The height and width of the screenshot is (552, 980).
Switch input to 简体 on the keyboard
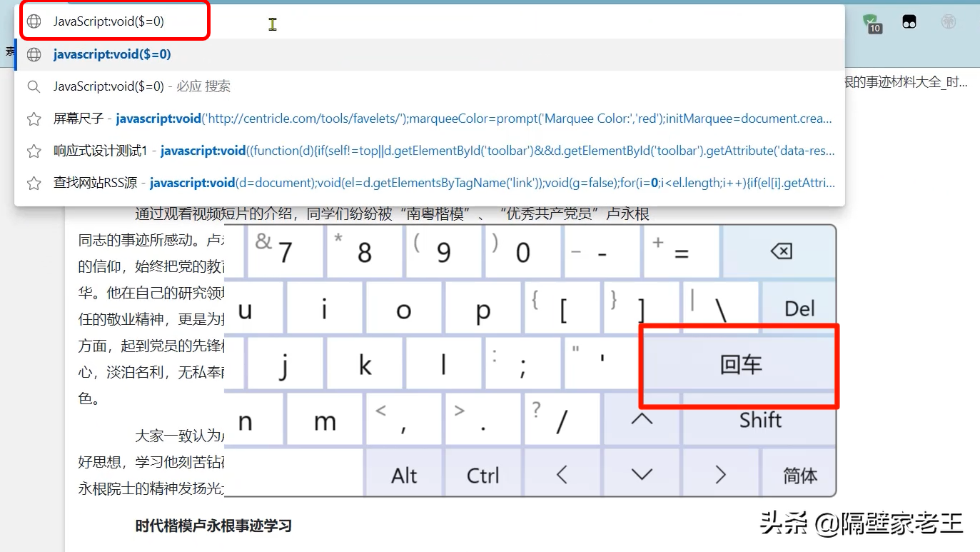point(799,474)
